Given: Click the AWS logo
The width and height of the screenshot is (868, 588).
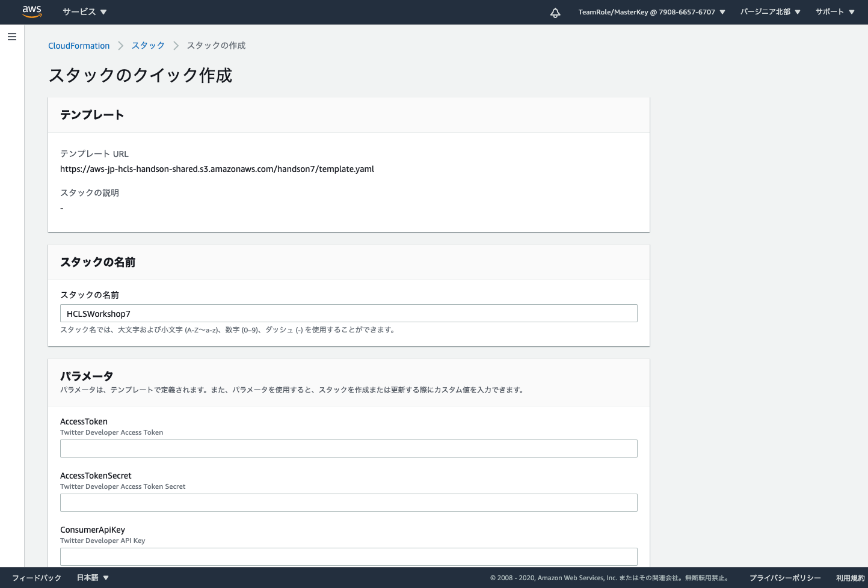Looking at the screenshot, I should (32, 12).
